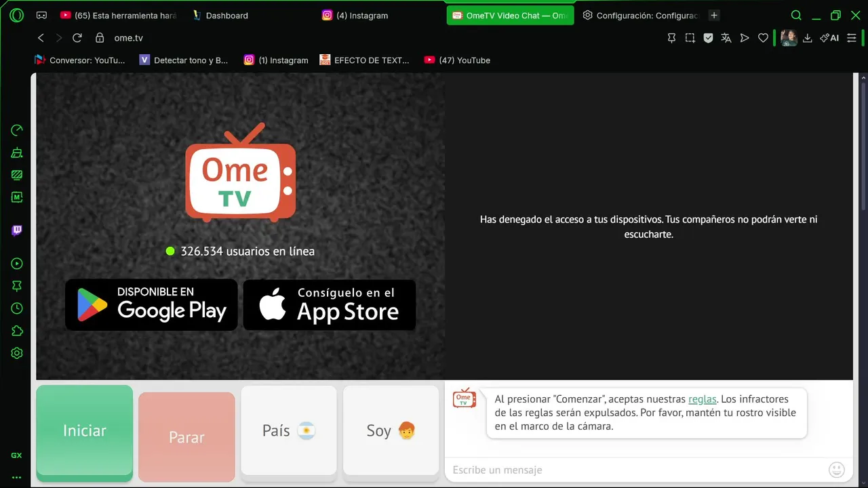Open the send-arrow icon in address bar

click(745, 38)
